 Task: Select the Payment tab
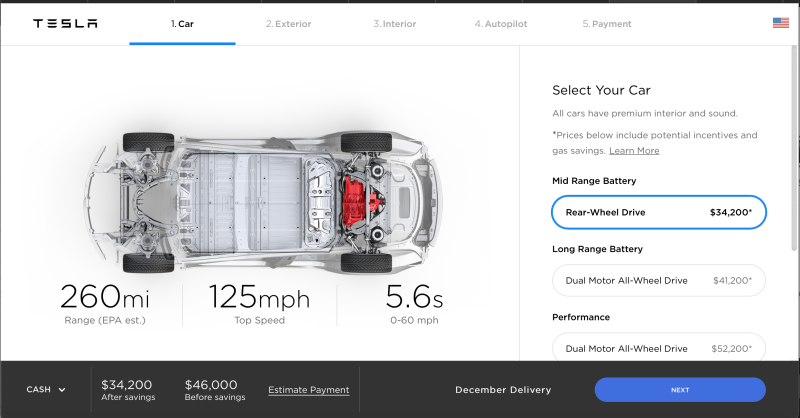606,24
